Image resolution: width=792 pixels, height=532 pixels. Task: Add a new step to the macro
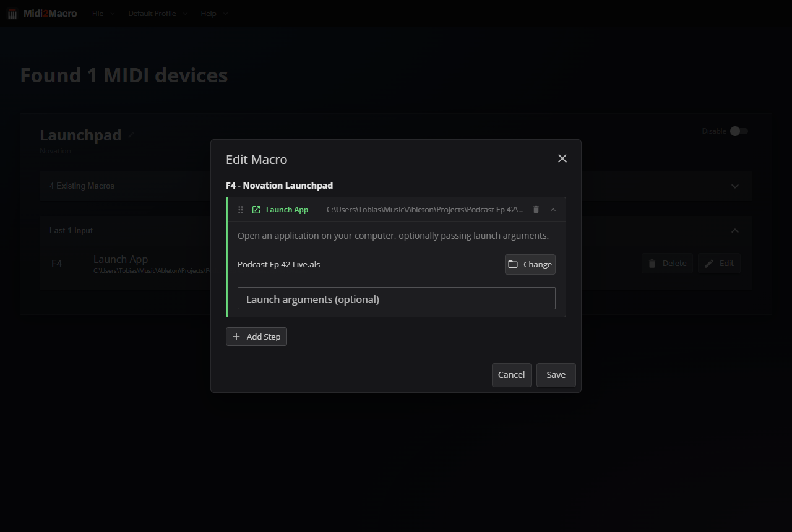pos(256,337)
